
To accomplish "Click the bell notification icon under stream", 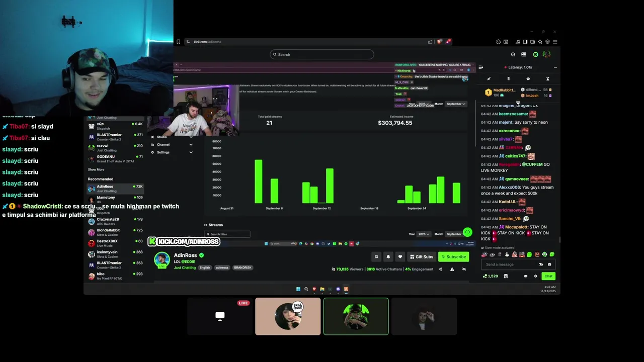I will click(x=388, y=257).
